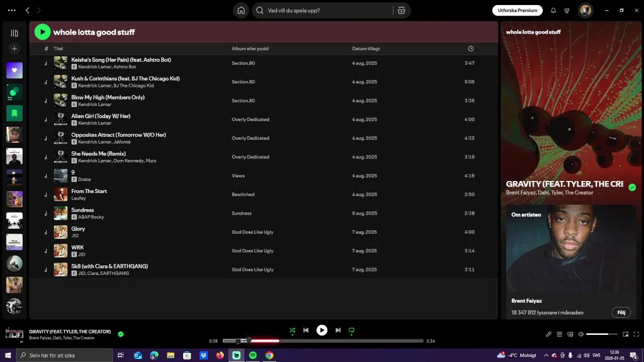Skip to the previous track
This screenshot has height=362, width=644.
pyautogui.click(x=306, y=330)
